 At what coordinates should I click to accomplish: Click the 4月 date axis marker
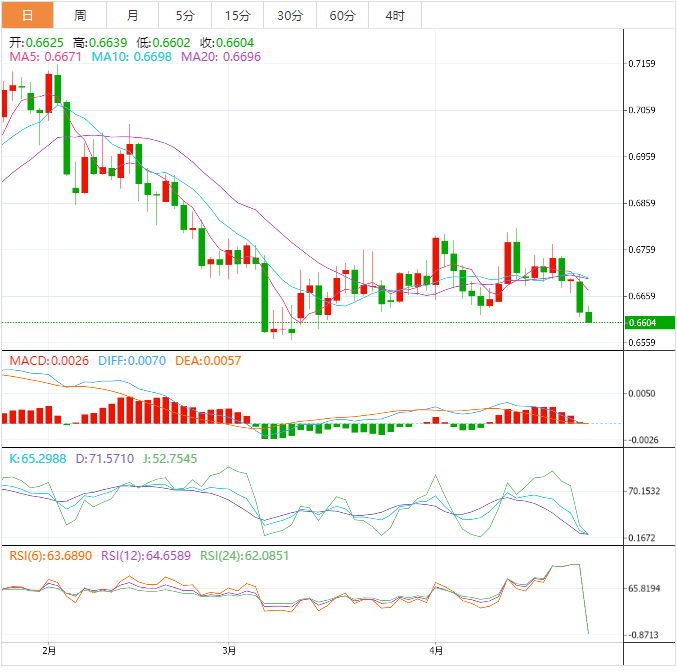pyautogui.click(x=436, y=650)
